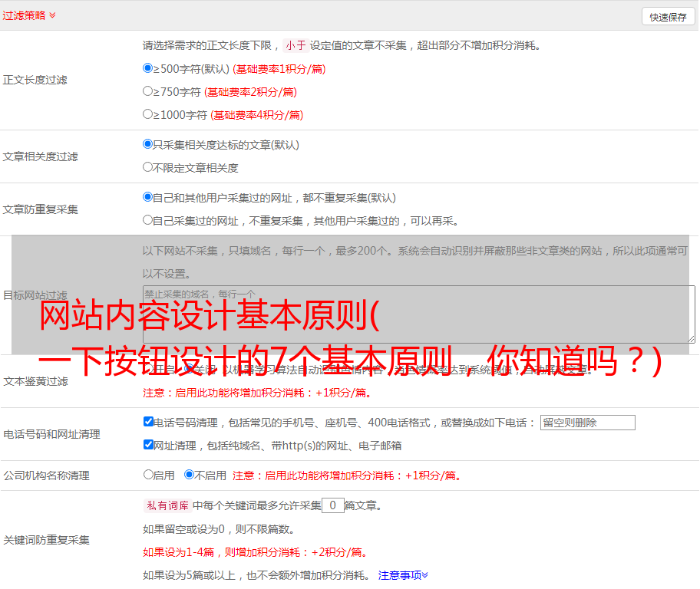
Task: Open the 私有词库 link
Action: pyautogui.click(x=167, y=505)
